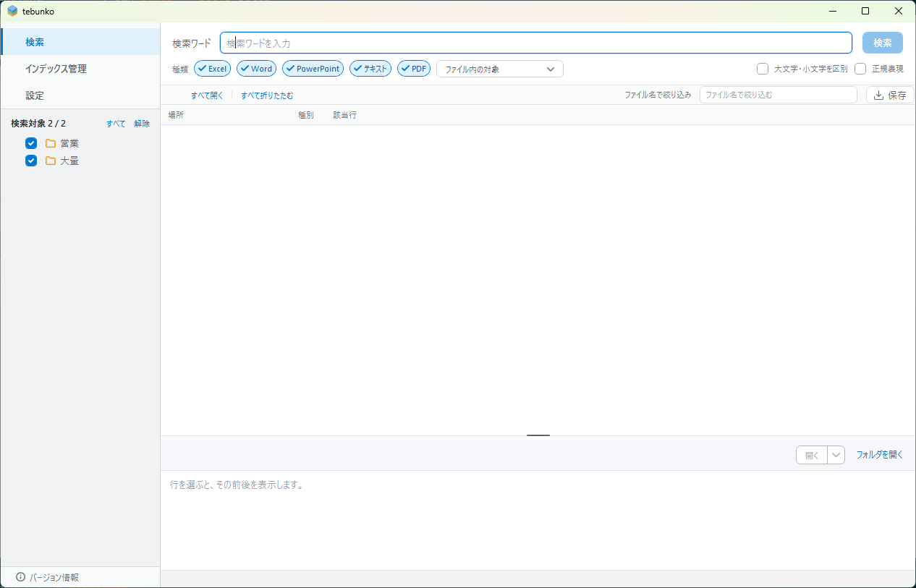
Task: Select the 営業 folder label
Action: pos(69,143)
